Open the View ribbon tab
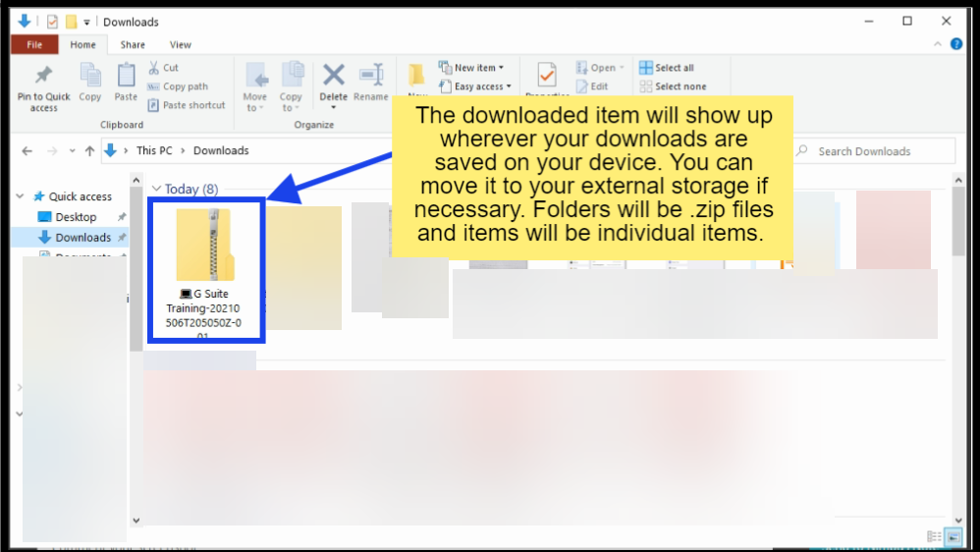Image resolution: width=980 pixels, height=552 pixels. tap(180, 44)
